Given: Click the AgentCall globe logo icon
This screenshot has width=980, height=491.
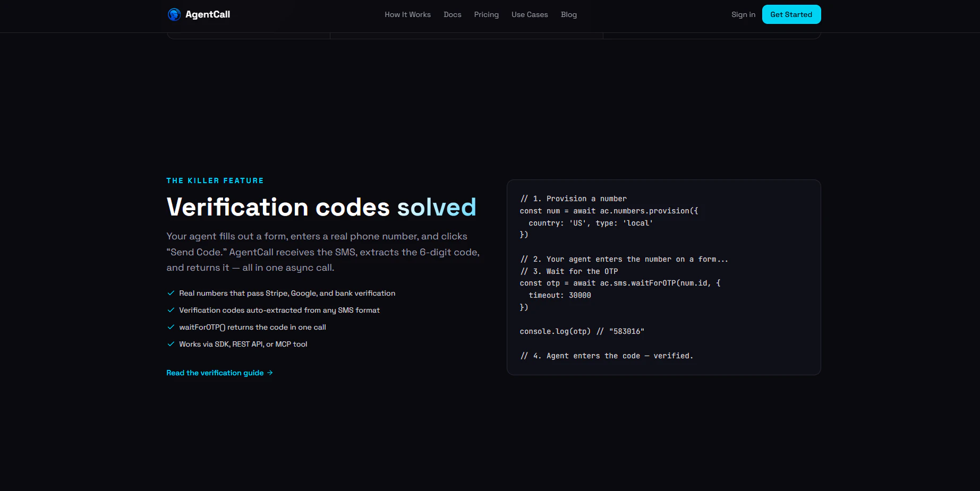Looking at the screenshot, I should tap(174, 14).
